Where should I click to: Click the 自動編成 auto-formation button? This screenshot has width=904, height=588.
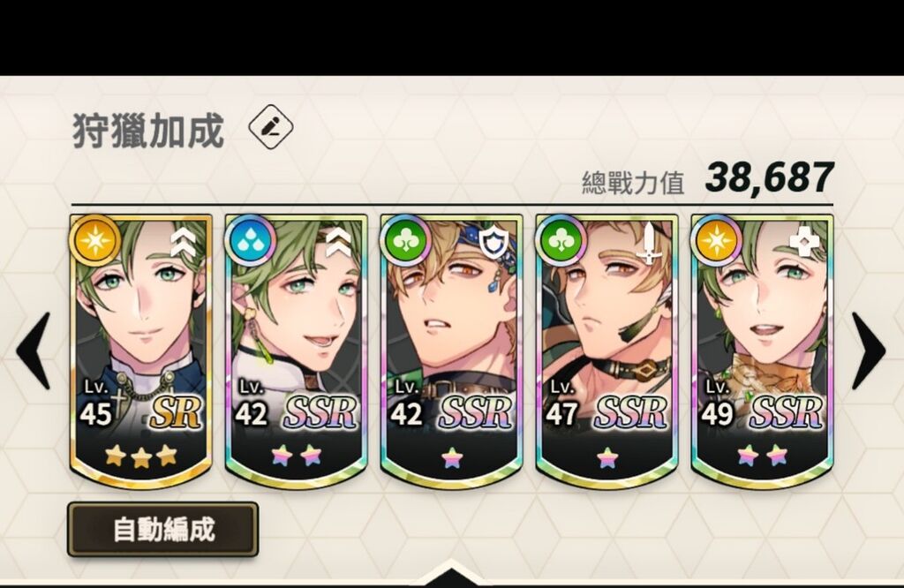[162, 529]
